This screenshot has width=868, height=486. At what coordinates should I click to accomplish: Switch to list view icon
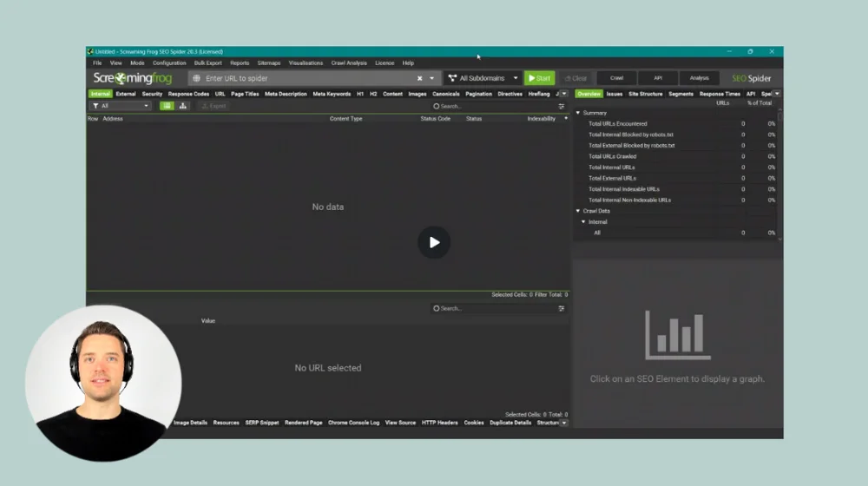point(167,106)
